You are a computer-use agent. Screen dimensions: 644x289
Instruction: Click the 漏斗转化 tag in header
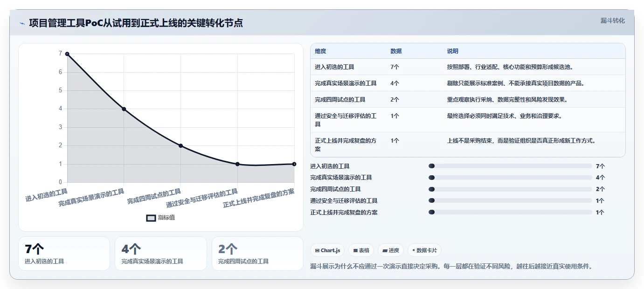point(612,21)
